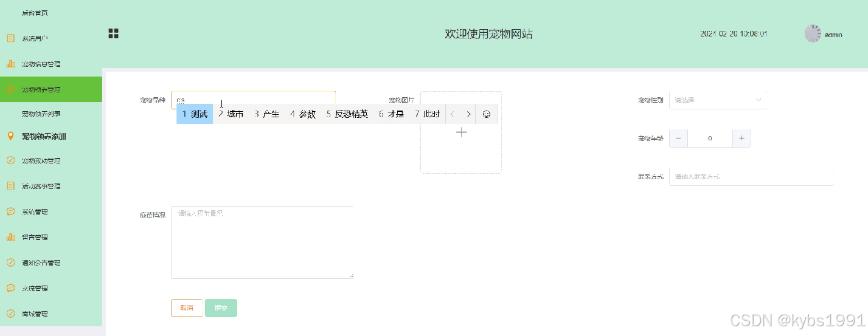Open the IME emoji smiley panel

click(x=487, y=114)
